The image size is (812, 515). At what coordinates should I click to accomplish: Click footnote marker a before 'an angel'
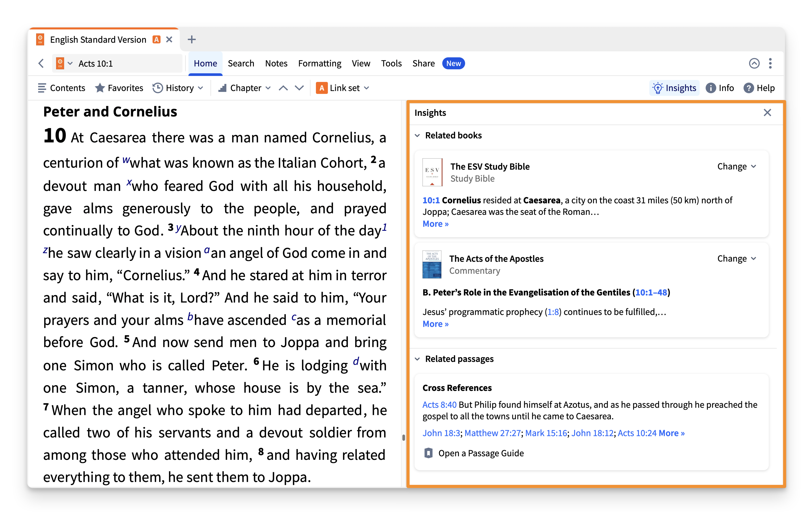[207, 250]
